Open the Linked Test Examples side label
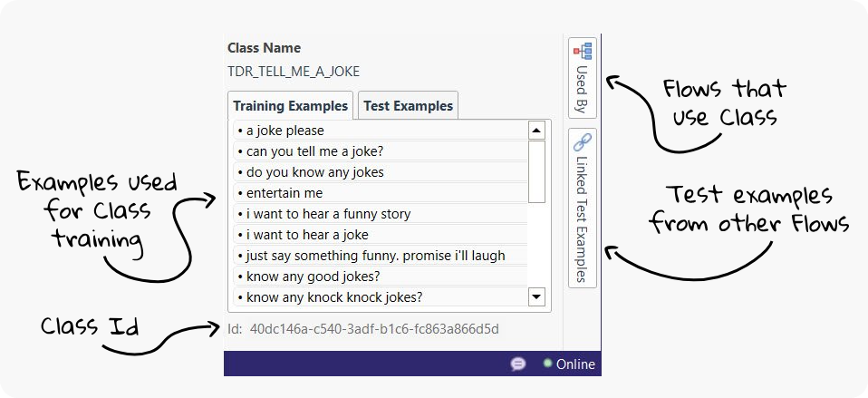The height and width of the screenshot is (398, 868). (x=582, y=219)
